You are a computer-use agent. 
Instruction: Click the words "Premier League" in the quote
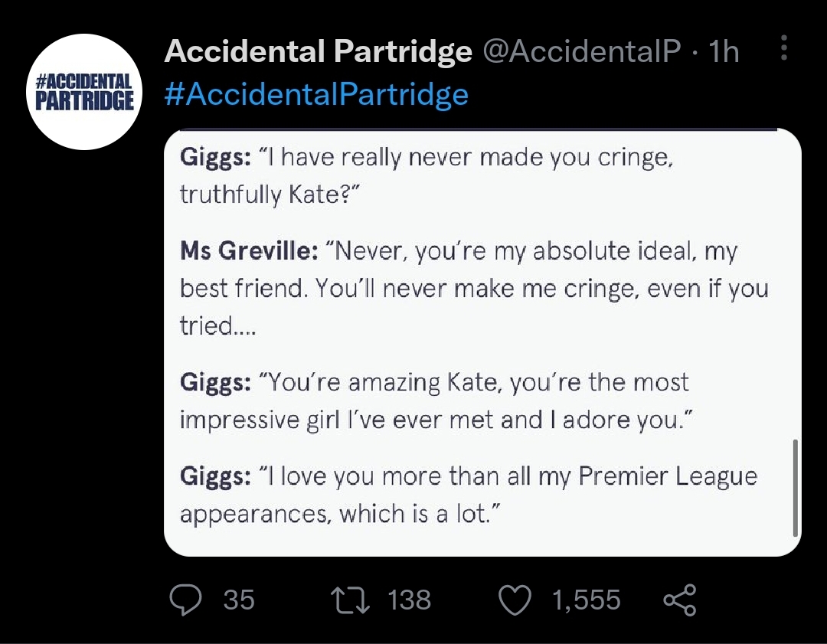click(x=668, y=476)
